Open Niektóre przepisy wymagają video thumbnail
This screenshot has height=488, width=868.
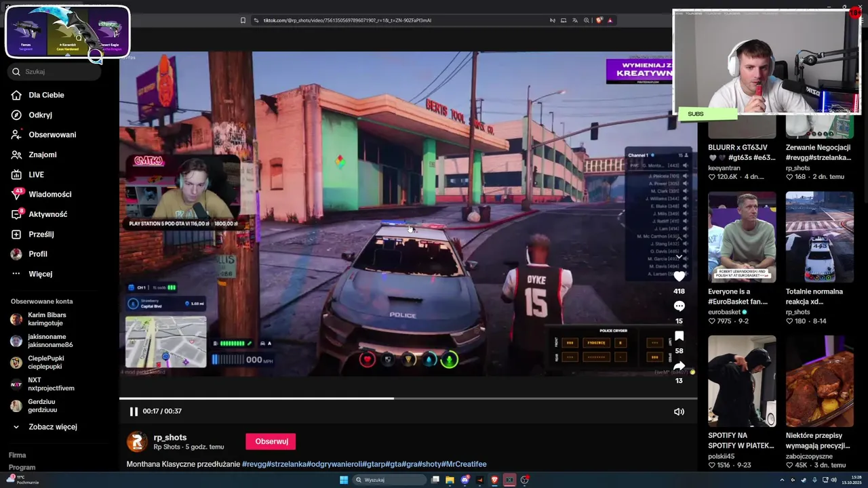(x=819, y=381)
